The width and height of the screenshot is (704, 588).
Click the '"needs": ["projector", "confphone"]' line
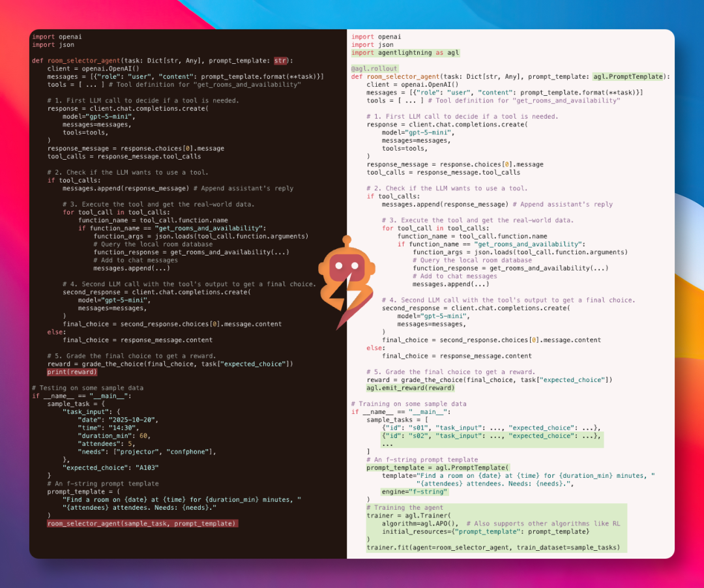[147, 452]
